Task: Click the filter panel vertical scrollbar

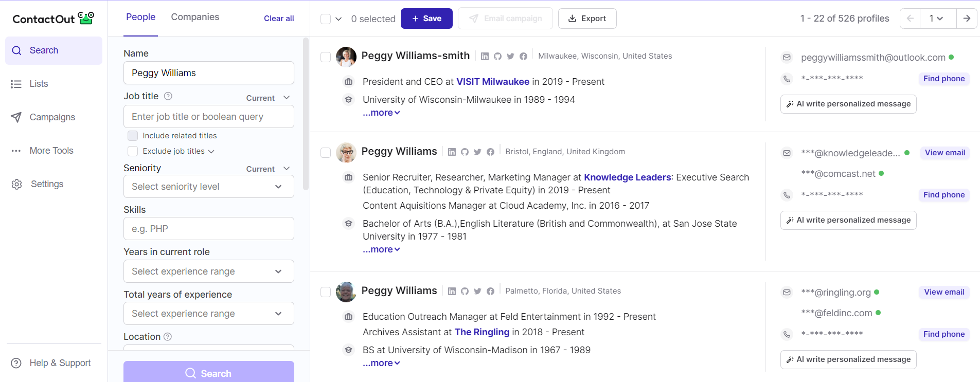Action: point(306,113)
